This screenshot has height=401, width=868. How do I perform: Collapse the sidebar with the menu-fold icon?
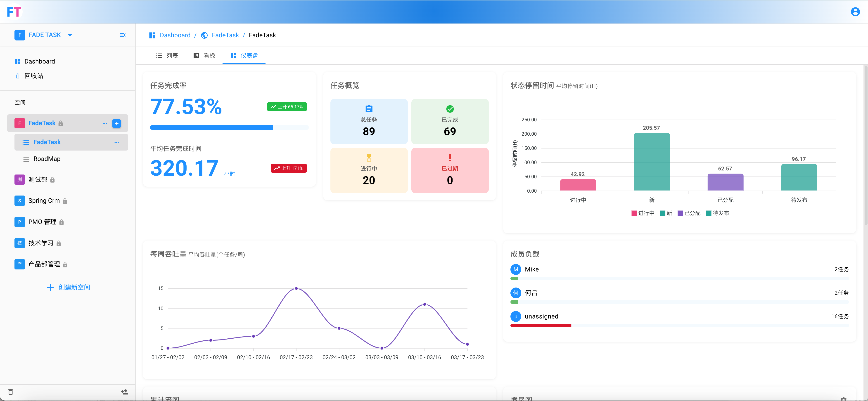tap(123, 35)
